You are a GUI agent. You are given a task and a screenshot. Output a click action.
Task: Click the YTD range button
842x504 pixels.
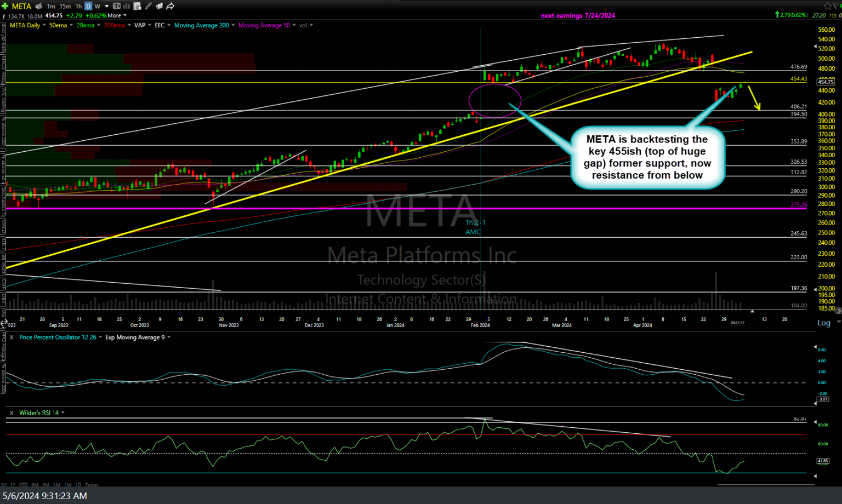click(x=22, y=485)
